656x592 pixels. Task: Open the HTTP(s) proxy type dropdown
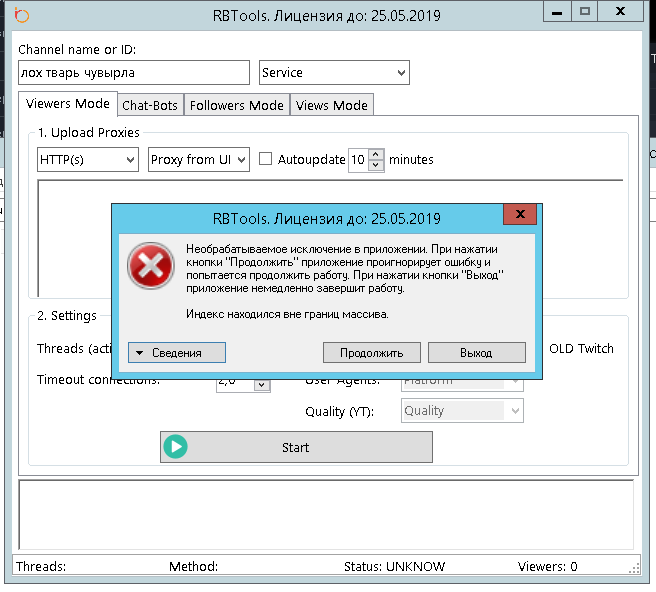point(87,160)
